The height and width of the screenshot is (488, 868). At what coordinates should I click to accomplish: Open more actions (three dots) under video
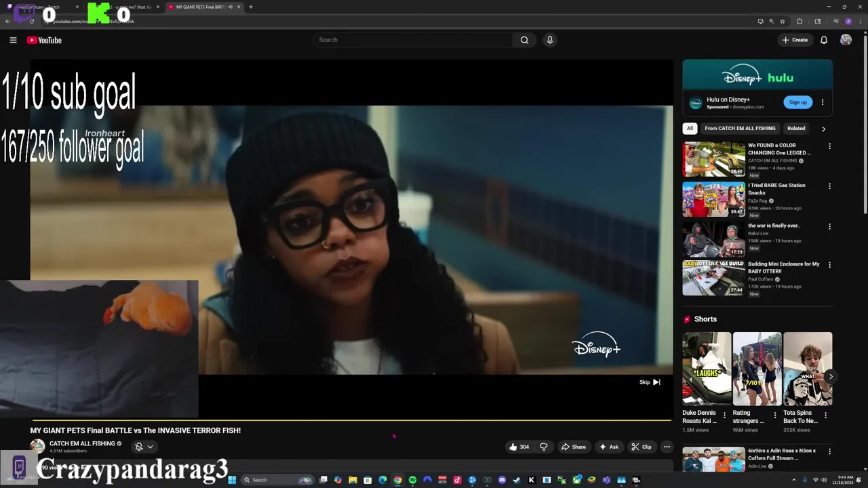point(667,447)
